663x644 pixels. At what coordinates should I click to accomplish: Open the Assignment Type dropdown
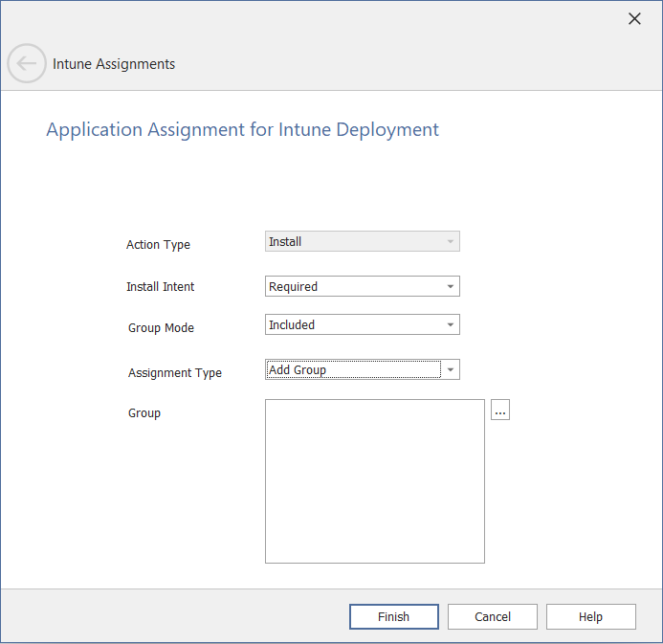(x=363, y=369)
